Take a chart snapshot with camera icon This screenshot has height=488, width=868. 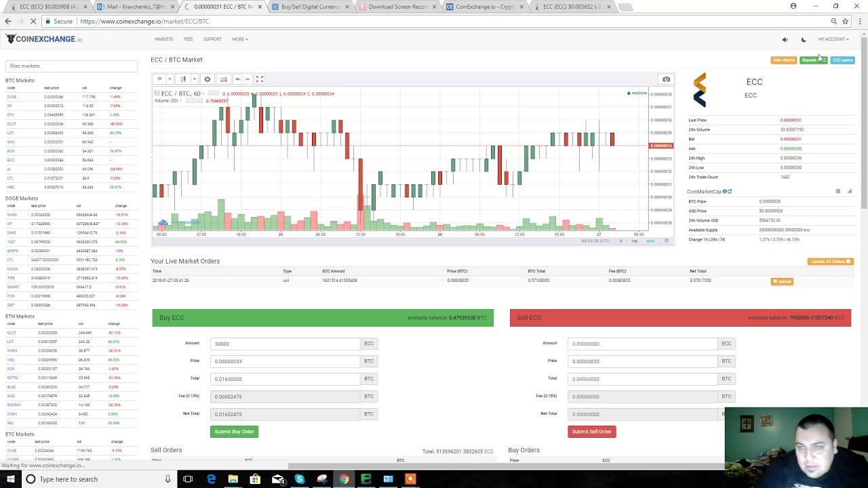click(666, 79)
